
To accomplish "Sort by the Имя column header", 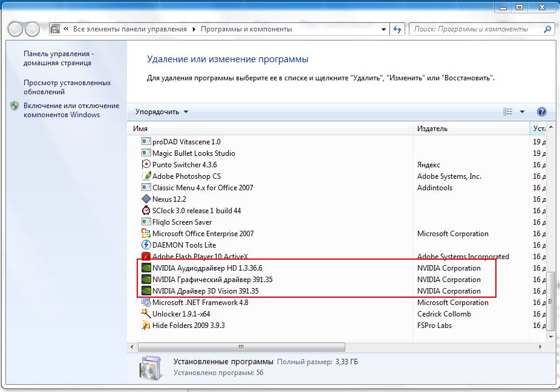I will click(271, 129).
